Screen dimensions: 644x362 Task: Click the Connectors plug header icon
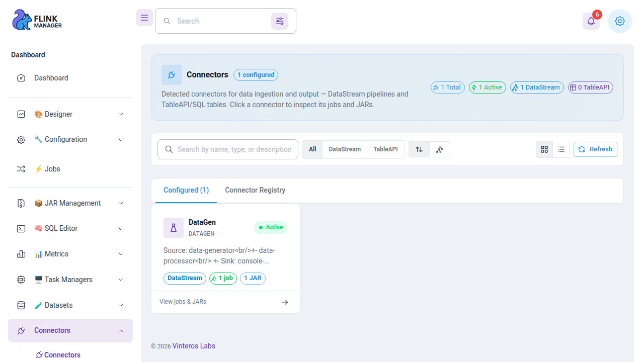(x=172, y=75)
